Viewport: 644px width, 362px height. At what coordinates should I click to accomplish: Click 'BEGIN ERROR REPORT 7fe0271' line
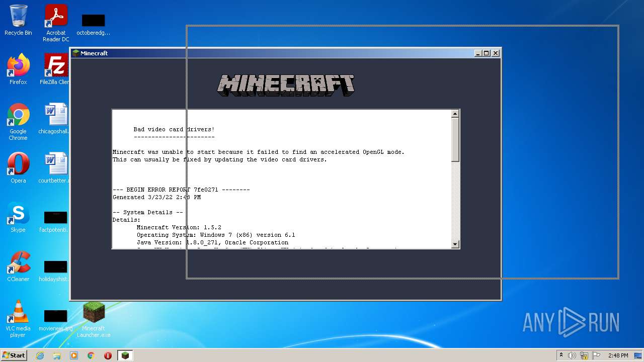pyautogui.click(x=181, y=190)
